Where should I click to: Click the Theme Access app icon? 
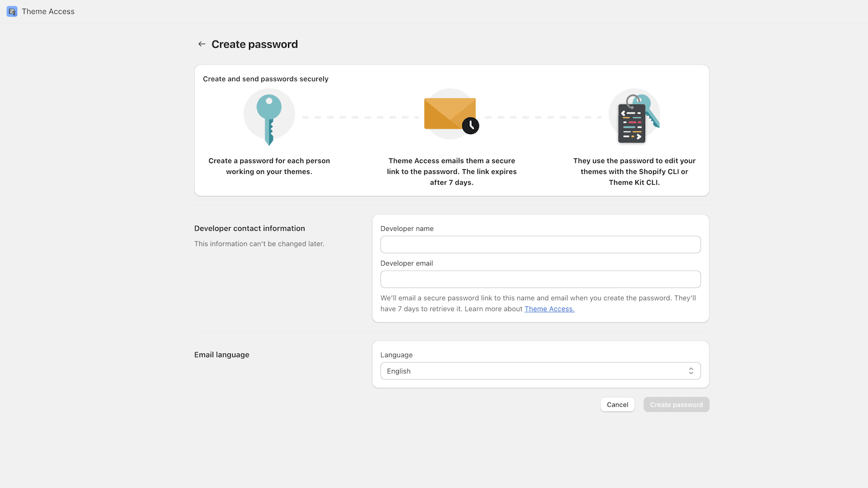coord(11,11)
